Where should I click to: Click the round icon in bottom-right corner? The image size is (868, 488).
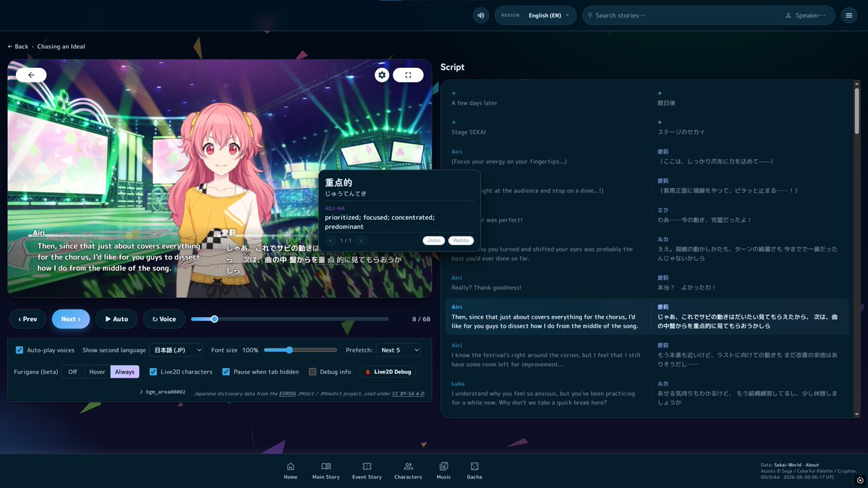(x=859, y=480)
